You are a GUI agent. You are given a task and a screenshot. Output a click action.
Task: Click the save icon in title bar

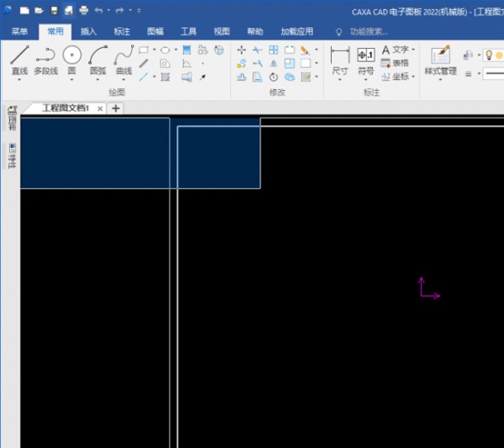coord(54,11)
